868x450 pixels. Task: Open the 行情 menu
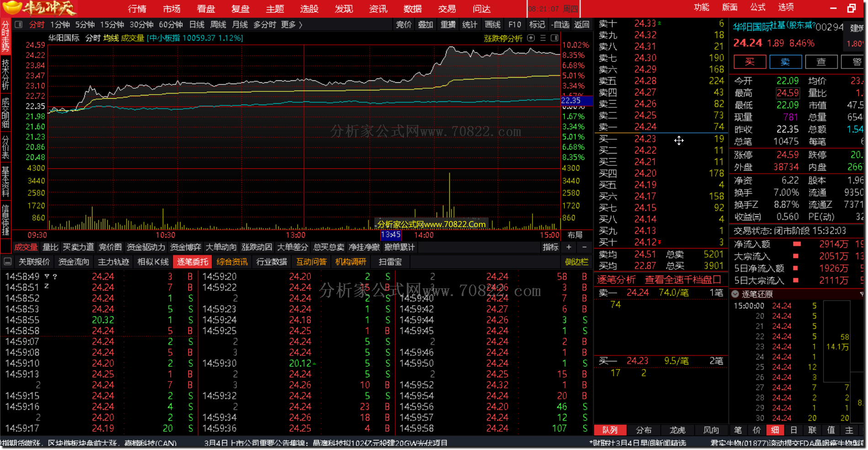pyautogui.click(x=137, y=9)
